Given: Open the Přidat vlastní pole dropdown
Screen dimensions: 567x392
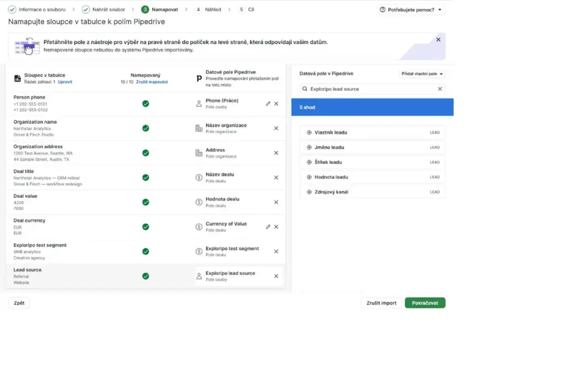Looking at the screenshot, I should click(422, 74).
